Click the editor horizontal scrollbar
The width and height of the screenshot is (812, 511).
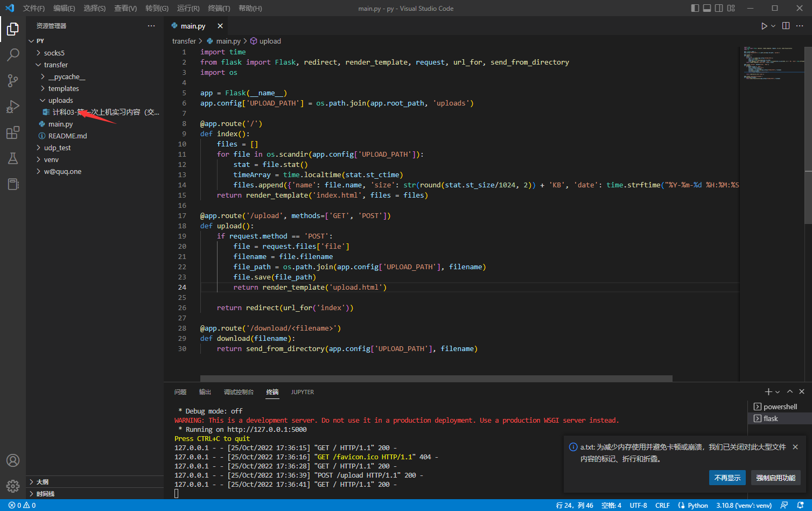[436, 379]
